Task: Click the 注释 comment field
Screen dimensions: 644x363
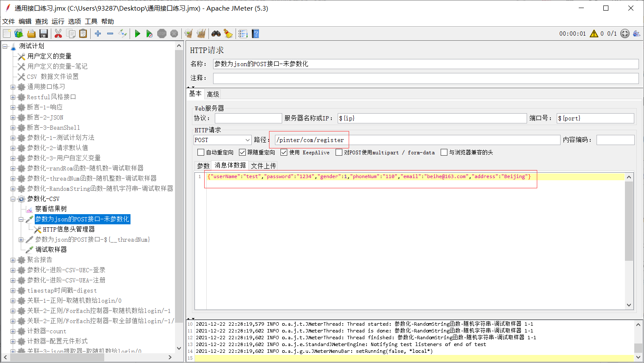Action: [x=426, y=78]
